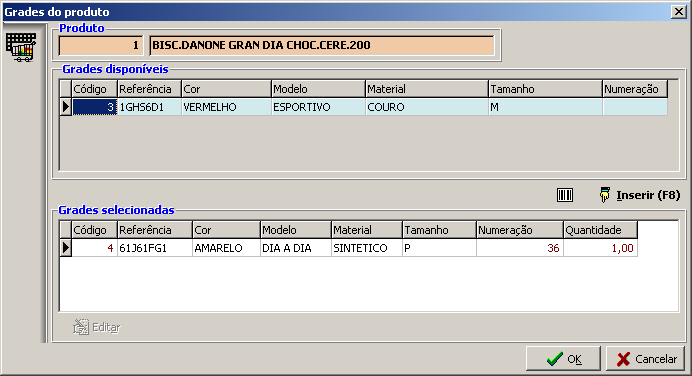Click the BISC.DANONE product name field
Screen dimensions: 692x376
tap(322, 45)
